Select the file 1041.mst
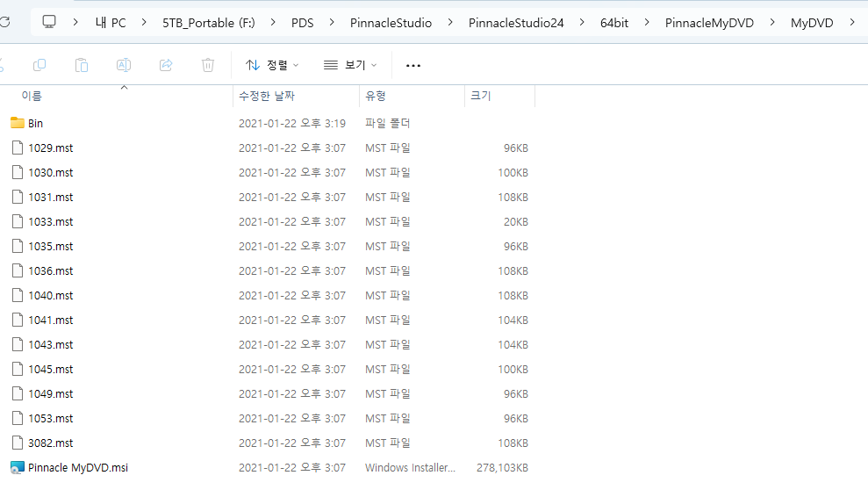This screenshot has width=868, height=497. (x=50, y=321)
